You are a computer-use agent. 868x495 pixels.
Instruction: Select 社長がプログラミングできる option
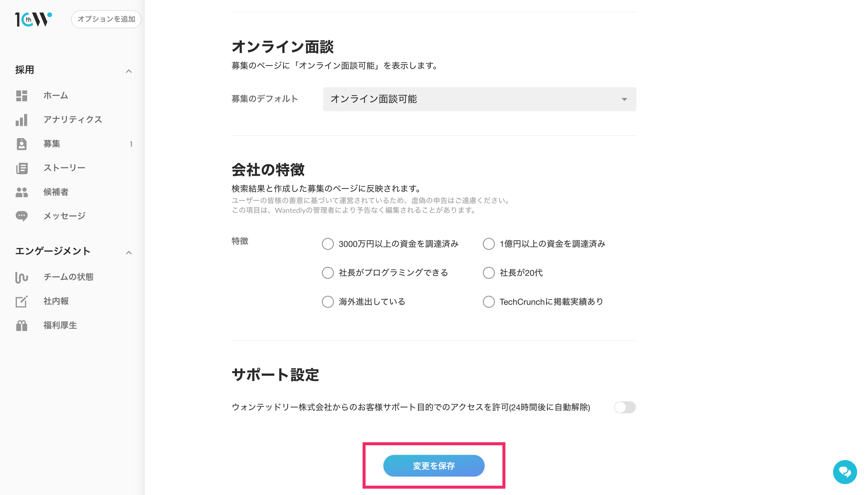[x=328, y=273]
